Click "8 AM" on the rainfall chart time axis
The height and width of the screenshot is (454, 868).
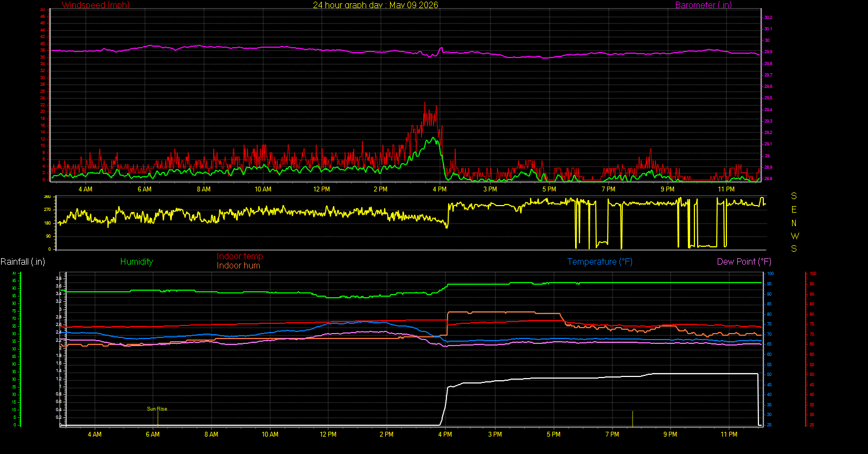tap(211, 434)
